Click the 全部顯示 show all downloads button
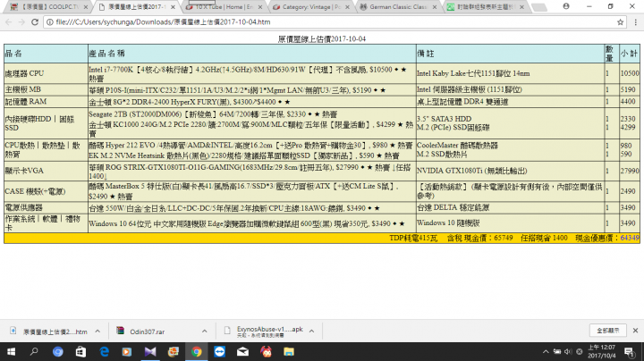Image resolution: width=644 pixels, height=361 pixels. click(608, 331)
